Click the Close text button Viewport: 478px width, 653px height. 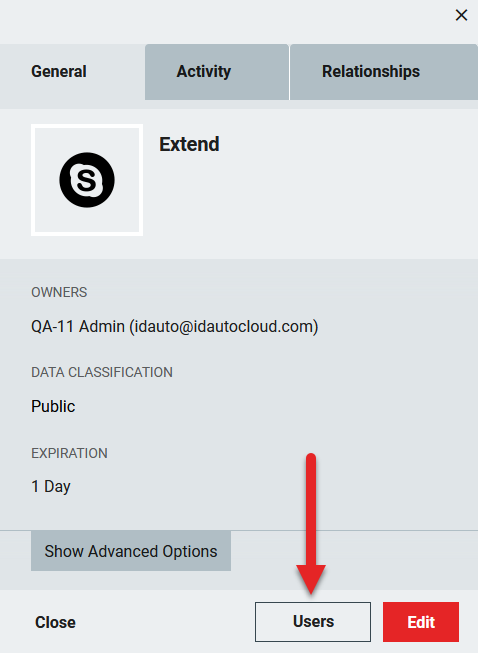[55, 622]
